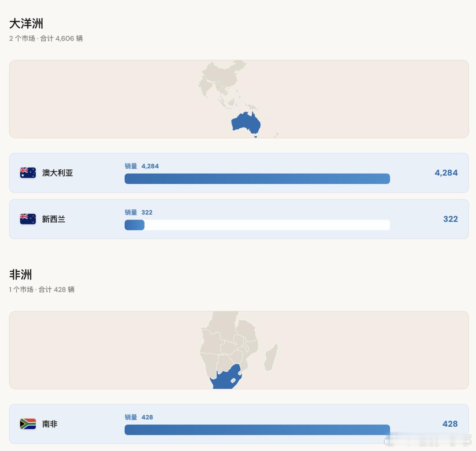Click the 428 total at row end
The height and width of the screenshot is (451, 476).
(x=450, y=424)
